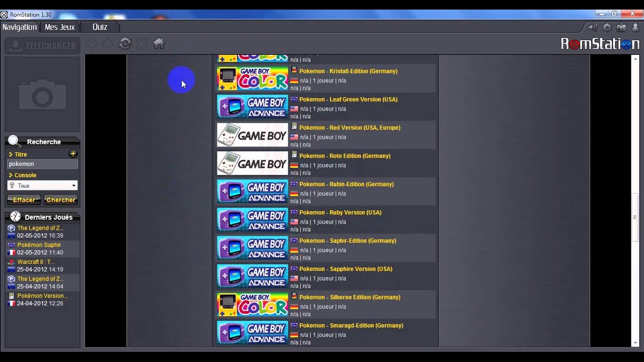Select Pokémon Saphir in recently played list
Viewport: 644px width, 362px height.
[43, 249]
